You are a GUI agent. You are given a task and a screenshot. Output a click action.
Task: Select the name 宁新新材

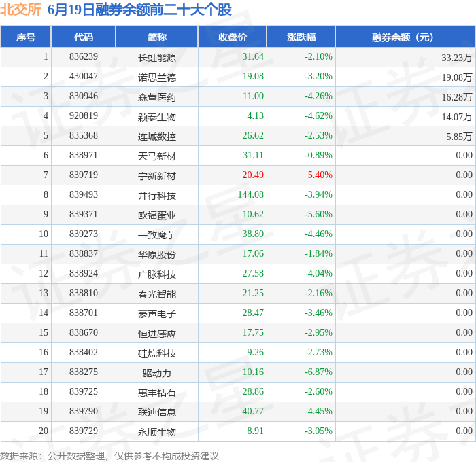(x=157, y=176)
